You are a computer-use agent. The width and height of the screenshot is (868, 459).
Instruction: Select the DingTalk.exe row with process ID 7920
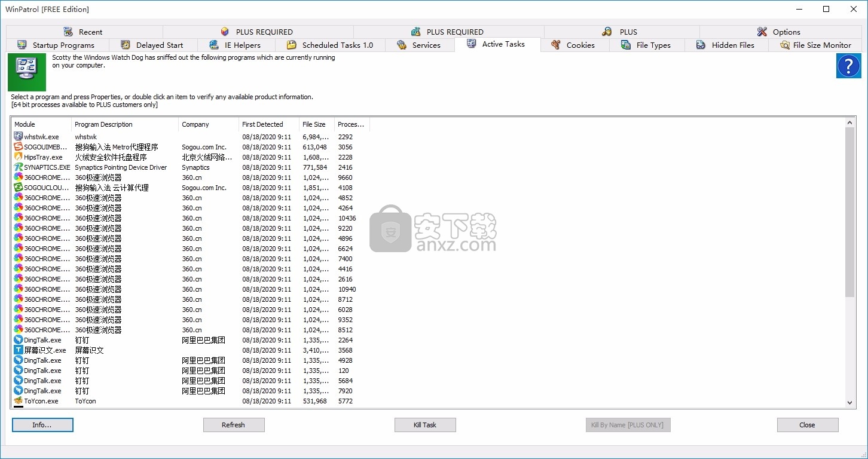pyautogui.click(x=191, y=391)
